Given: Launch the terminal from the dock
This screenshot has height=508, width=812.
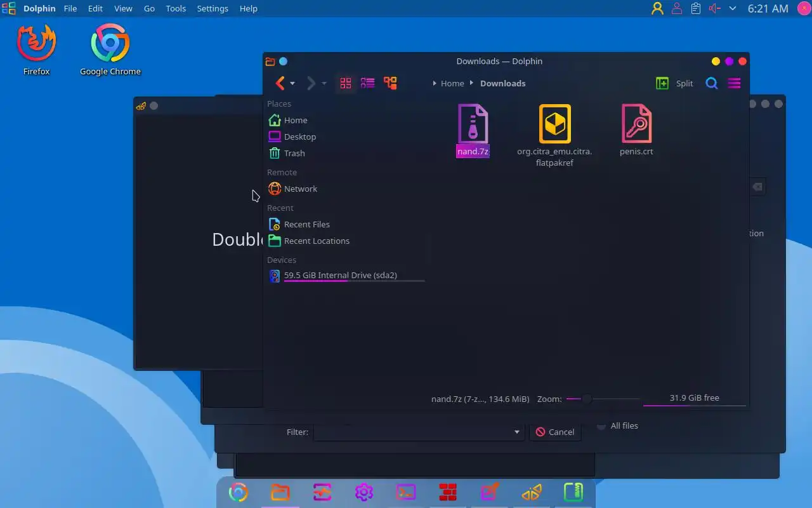Looking at the screenshot, I should (x=406, y=492).
